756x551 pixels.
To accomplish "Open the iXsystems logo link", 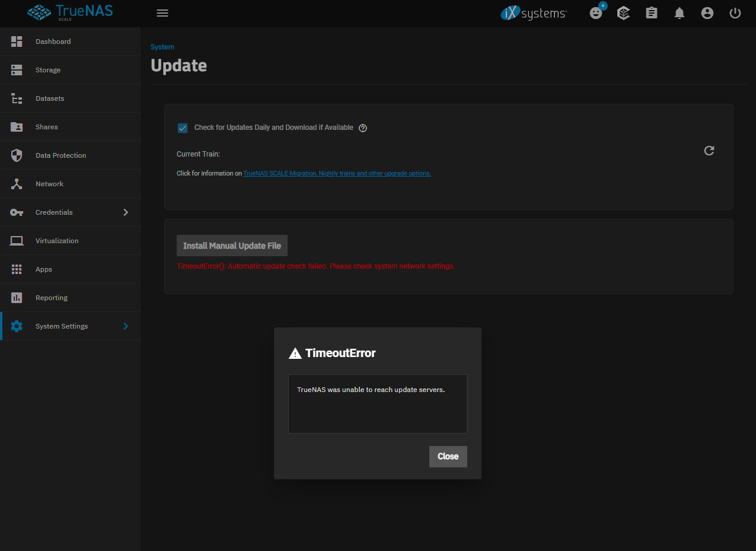I will pos(534,13).
